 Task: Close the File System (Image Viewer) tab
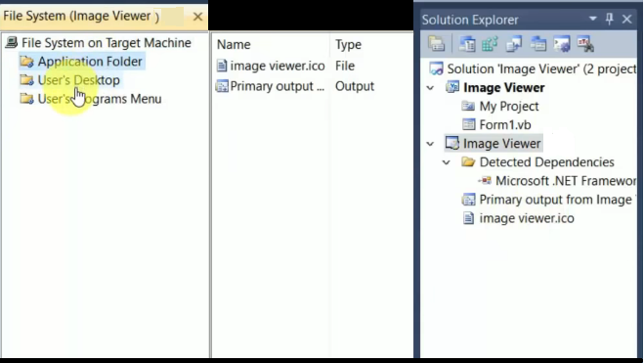[197, 17]
